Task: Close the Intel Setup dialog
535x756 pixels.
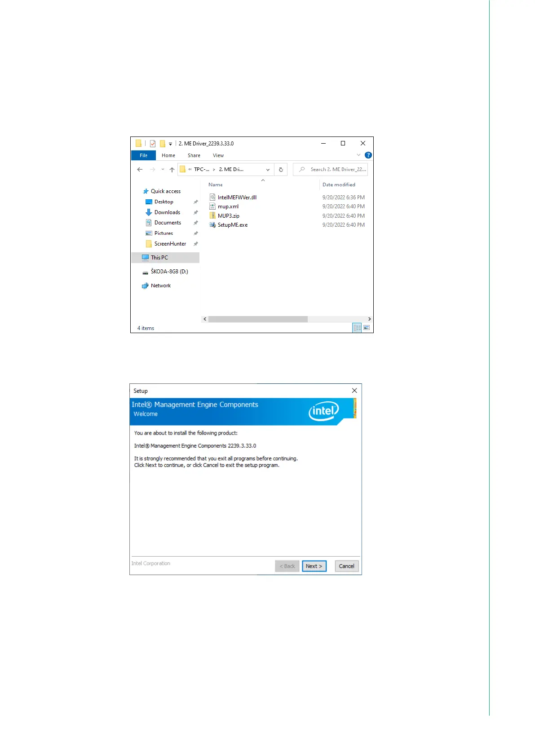Action: point(354,391)
